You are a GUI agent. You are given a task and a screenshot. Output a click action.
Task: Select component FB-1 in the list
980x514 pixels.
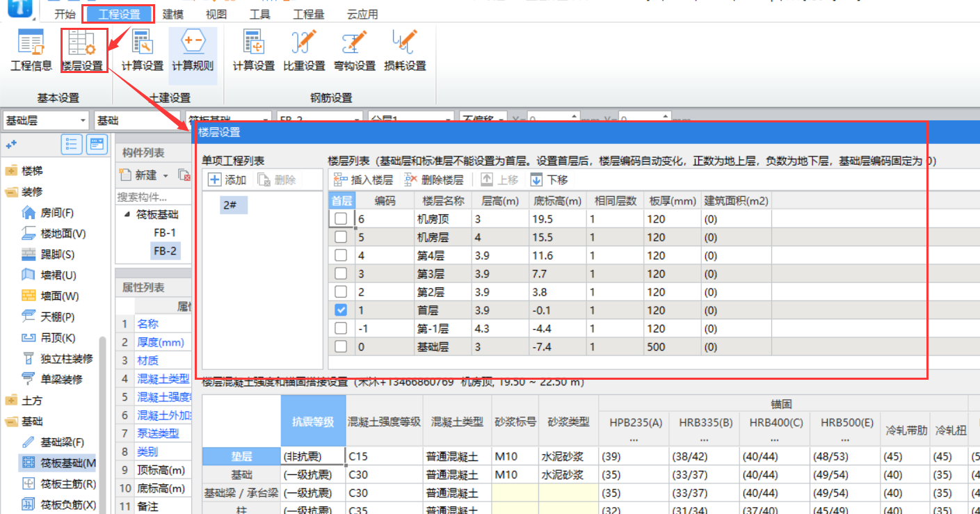[x=165, y=233]
